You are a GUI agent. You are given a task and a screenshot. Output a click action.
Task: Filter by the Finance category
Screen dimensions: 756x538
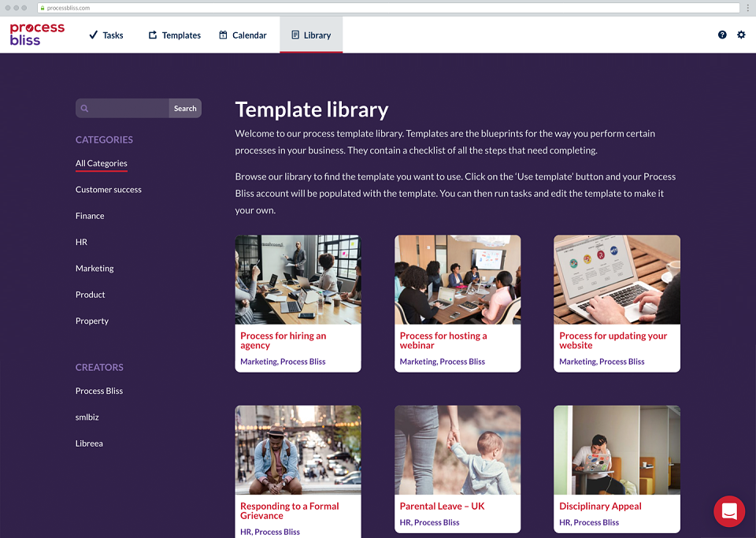[x=90, y=216]
